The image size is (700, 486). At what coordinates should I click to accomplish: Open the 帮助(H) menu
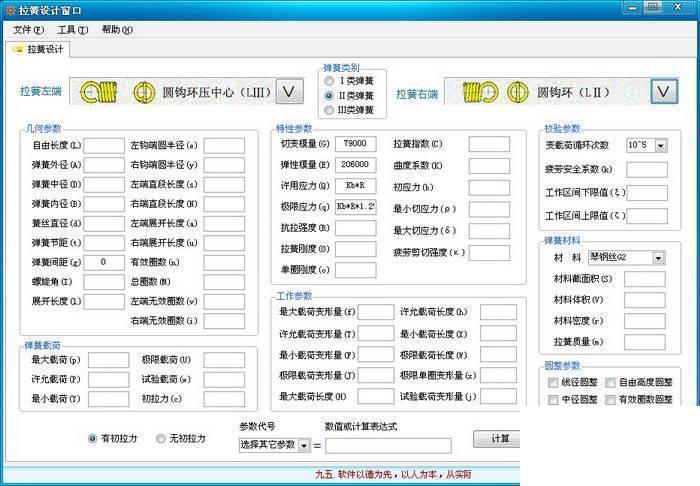click(x=117, y=30)
